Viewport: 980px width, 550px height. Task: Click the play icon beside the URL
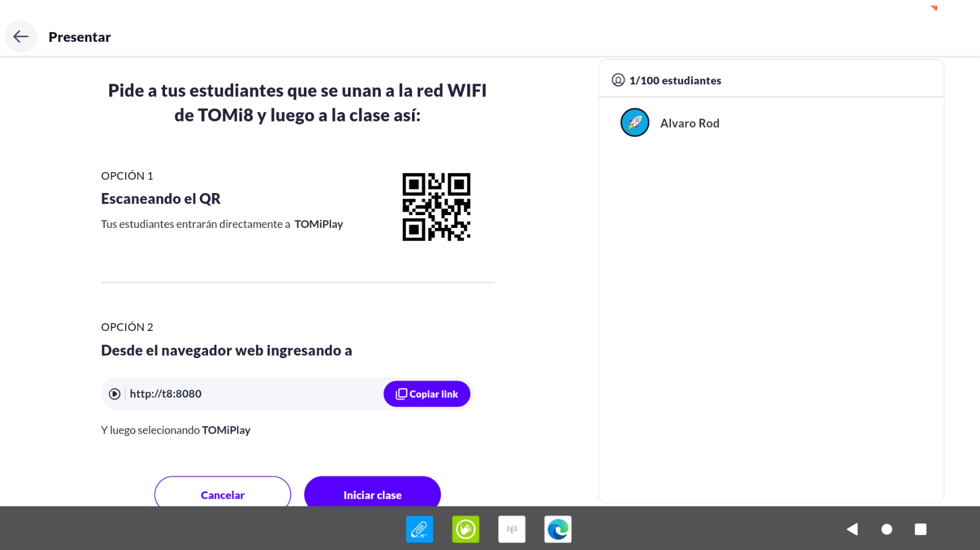(x=115, y=394)
